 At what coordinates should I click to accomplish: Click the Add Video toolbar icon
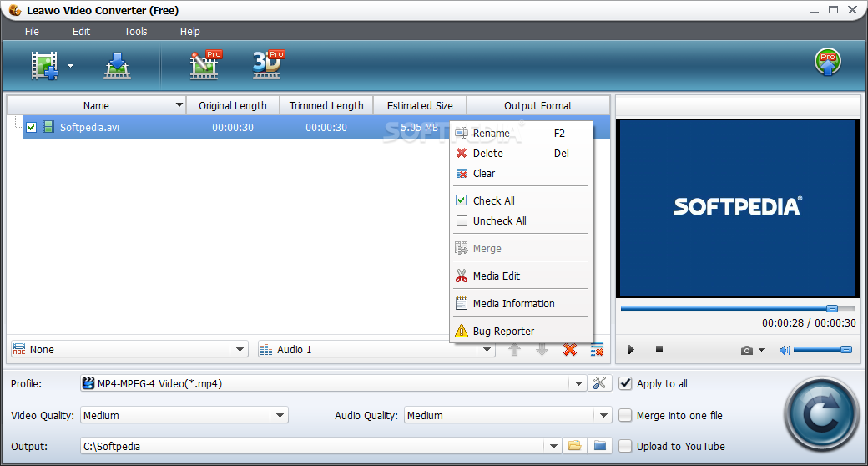click(x=44, y=66)
